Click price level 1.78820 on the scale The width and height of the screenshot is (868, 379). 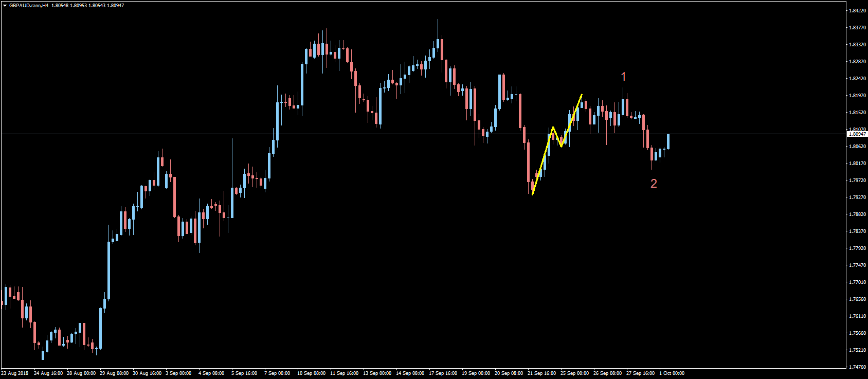click(x=857, y=214)
